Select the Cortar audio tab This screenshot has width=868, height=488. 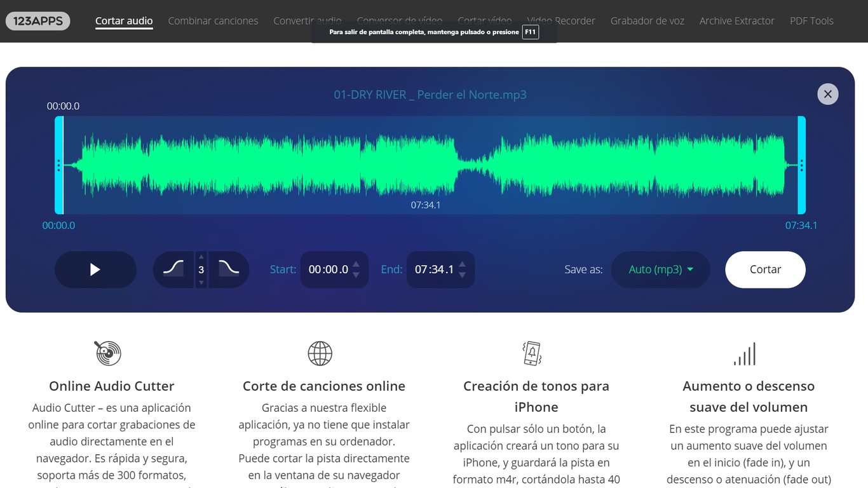click(x=124, y=20)
